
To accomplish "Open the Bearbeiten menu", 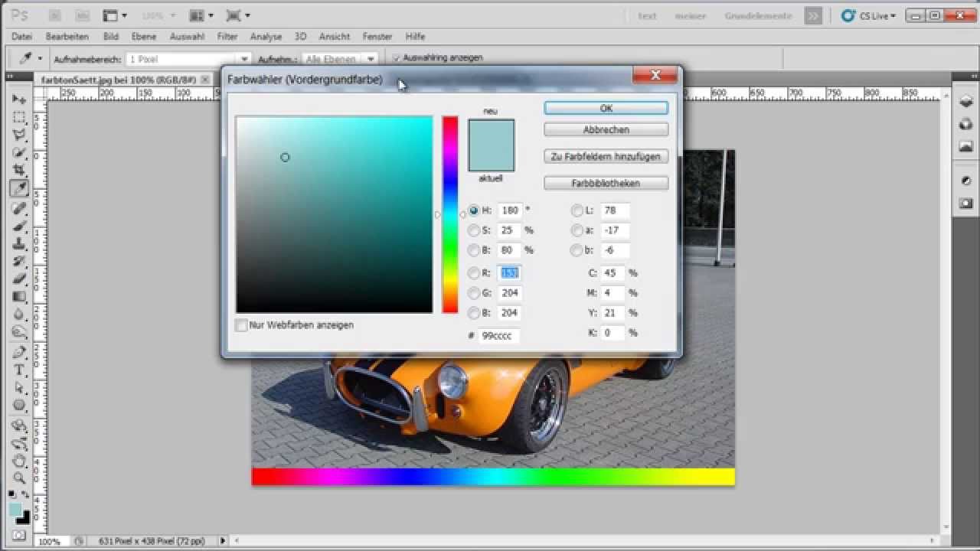I will tap(67, 36).
